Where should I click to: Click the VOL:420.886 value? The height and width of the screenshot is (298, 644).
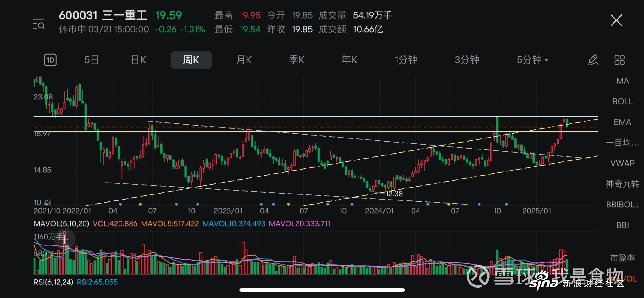pos(115,224)
